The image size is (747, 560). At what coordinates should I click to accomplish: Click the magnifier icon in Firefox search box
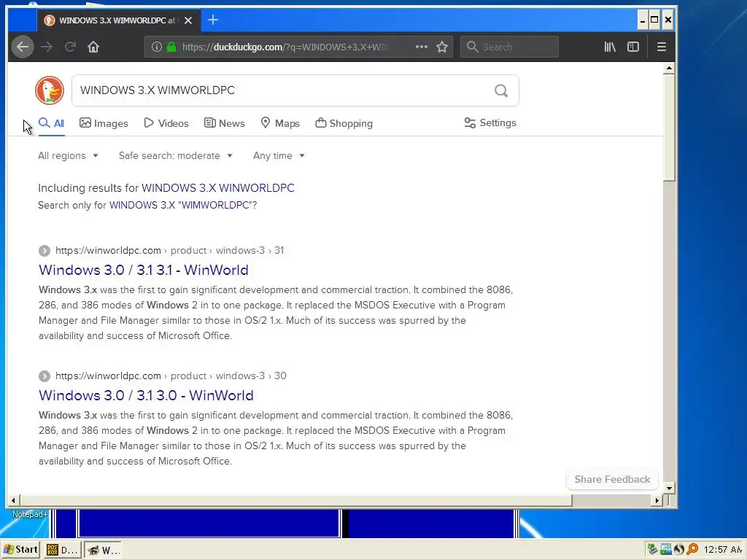pos(472,47)
